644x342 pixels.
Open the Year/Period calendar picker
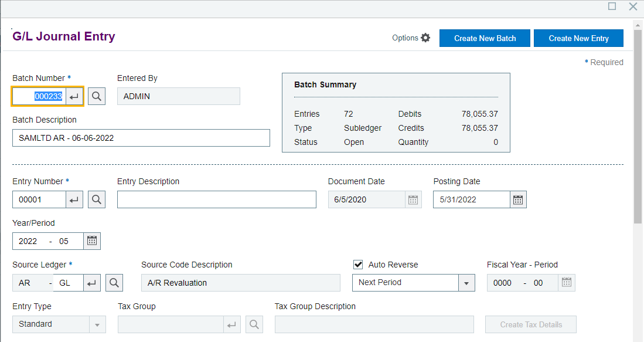92,241
